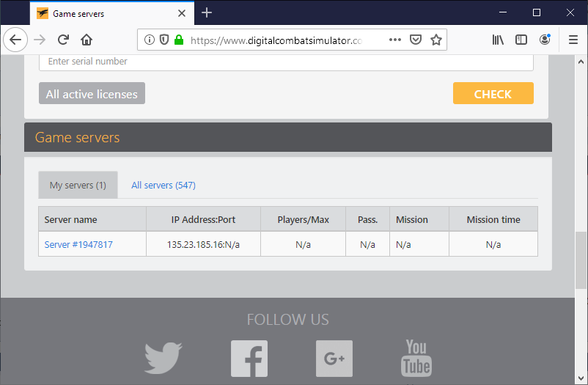This screenshot has width=588, height=385.
Task: Click the Mission column header
Action: (419, 219)
